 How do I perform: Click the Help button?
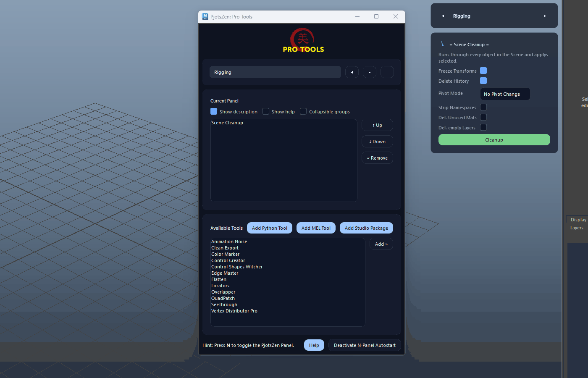[314, 345]
